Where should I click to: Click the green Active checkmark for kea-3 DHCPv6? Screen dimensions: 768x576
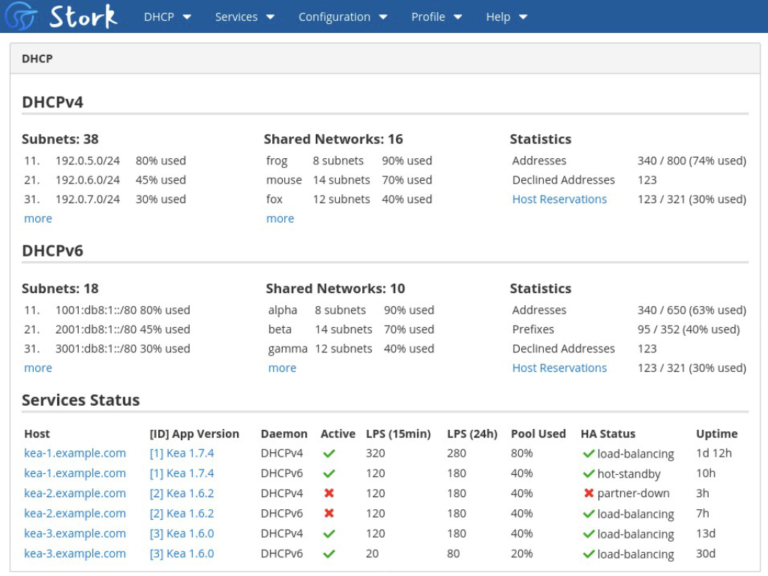point(328,554)
